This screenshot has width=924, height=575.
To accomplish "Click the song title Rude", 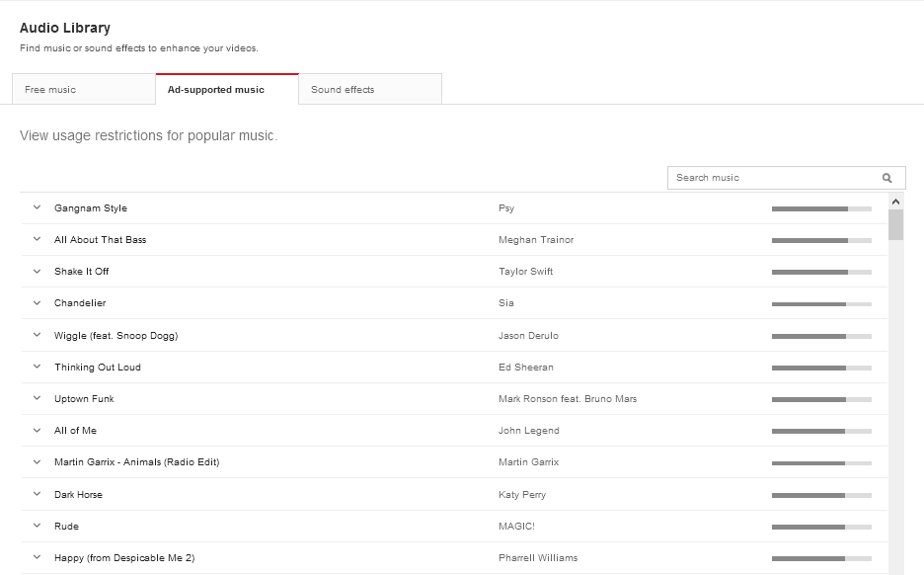I will pos(66,526).
